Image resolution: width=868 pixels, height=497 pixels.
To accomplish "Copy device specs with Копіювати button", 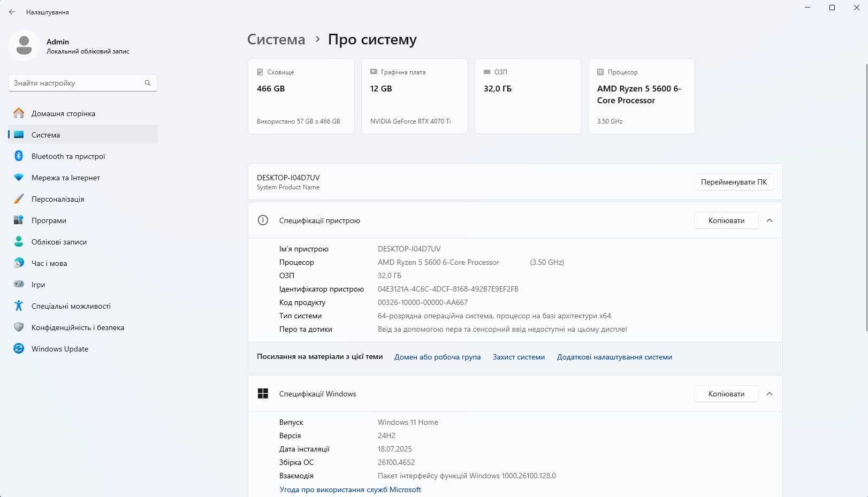I will pyautogui.click(x=726, y=220).
